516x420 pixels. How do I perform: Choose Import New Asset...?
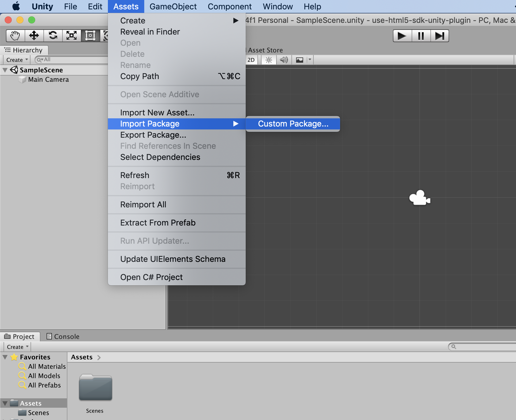tap(177, 112)
